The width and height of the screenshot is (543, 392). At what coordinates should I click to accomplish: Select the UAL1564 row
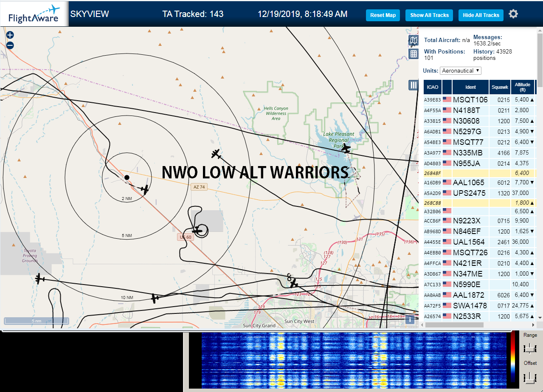[480, 242]
